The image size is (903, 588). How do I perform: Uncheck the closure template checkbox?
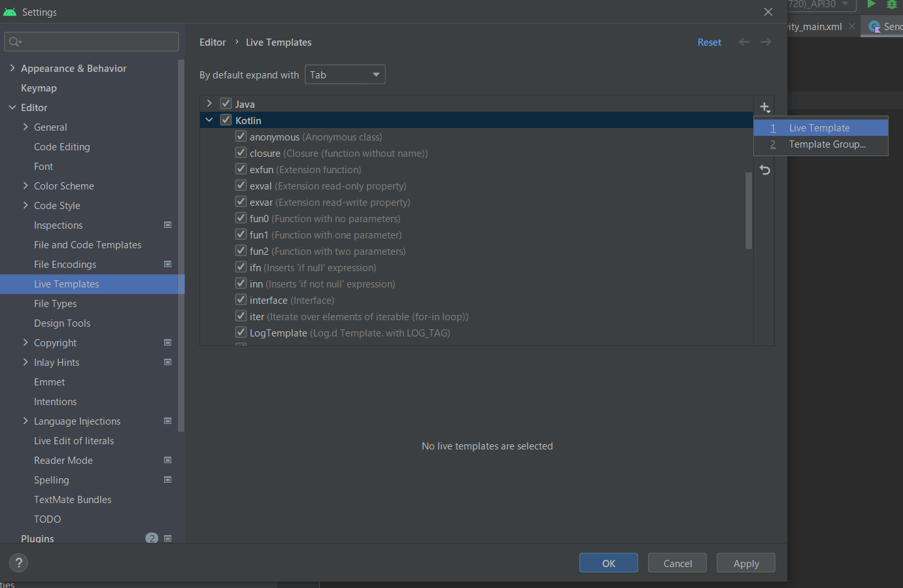pos(241,152)
